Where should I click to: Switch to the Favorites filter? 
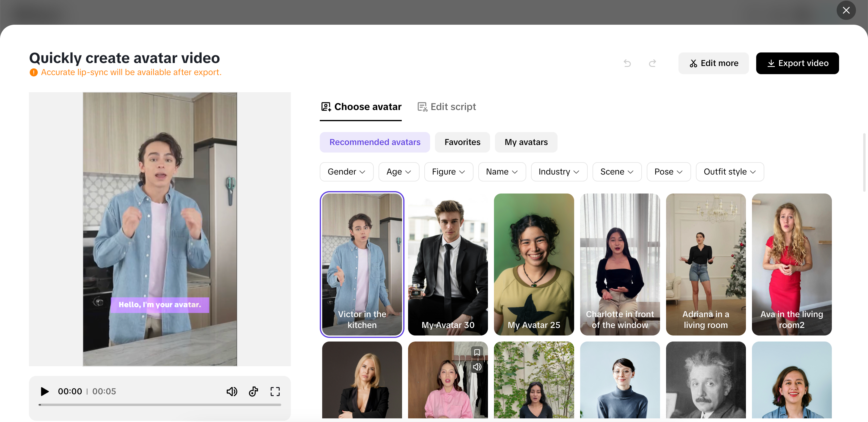point(462,142)
